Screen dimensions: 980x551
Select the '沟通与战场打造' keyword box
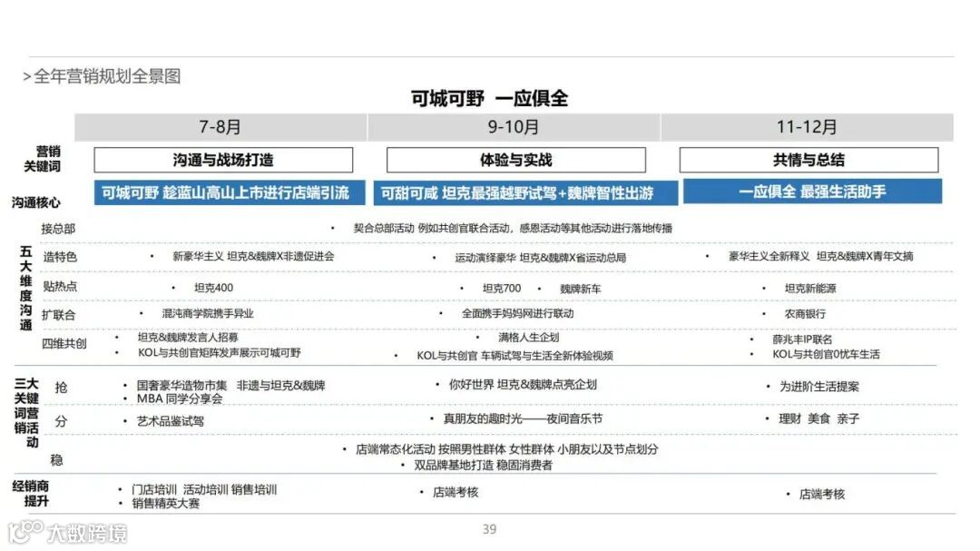(x=223, y=160)
